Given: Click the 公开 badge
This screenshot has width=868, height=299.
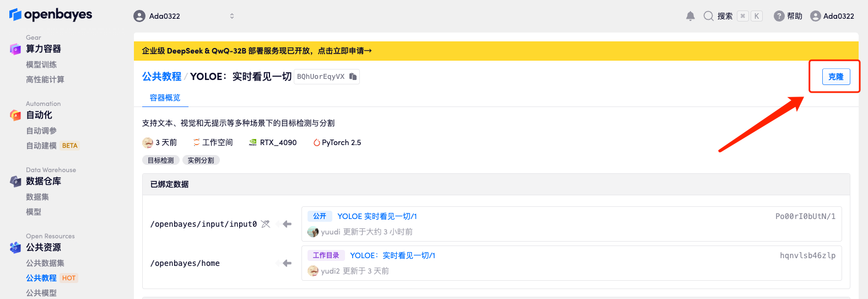Looking at the screenshot, I should [320, 216].
